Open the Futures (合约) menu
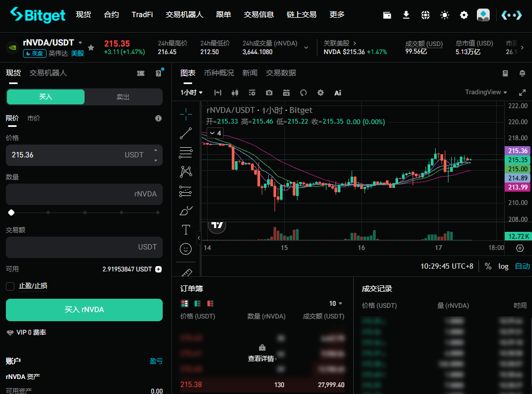This screenshot has width=532, height=394. click(x=111, y=14)
